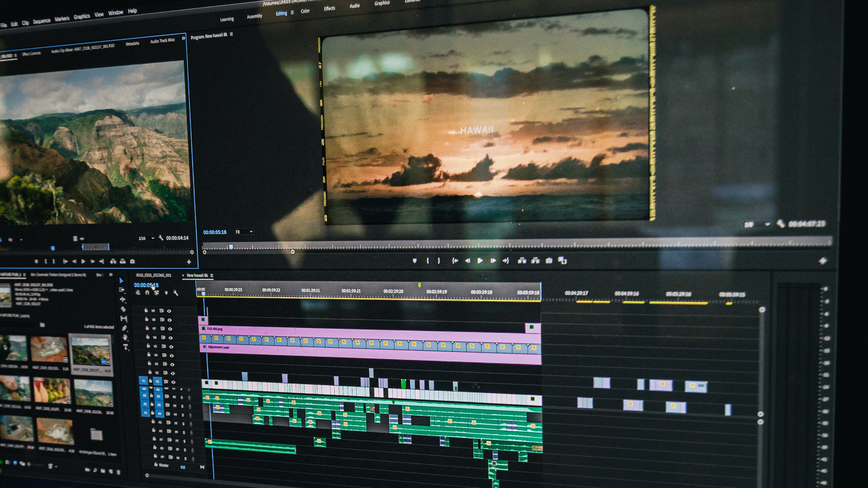The image size is (868, 488).
Task: Select the Razor tool in the toolbox
Action: [x=123, y=309]
